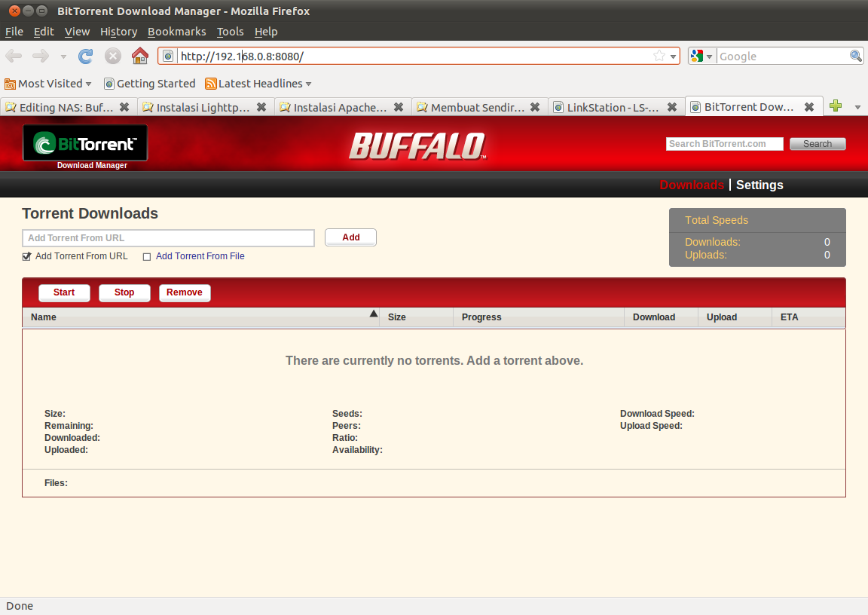
Task: Click the stop loading icon
Action: click(113, 56)
